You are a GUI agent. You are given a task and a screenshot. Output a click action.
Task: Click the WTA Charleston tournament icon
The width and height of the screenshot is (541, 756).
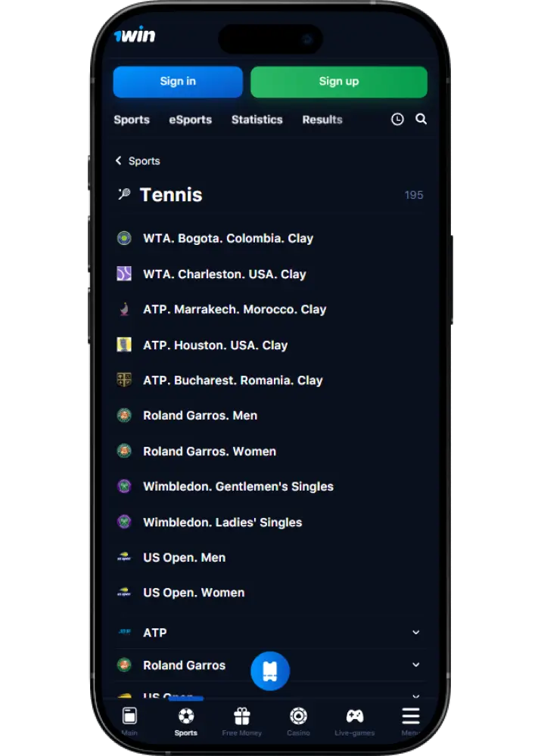[124, 274]
